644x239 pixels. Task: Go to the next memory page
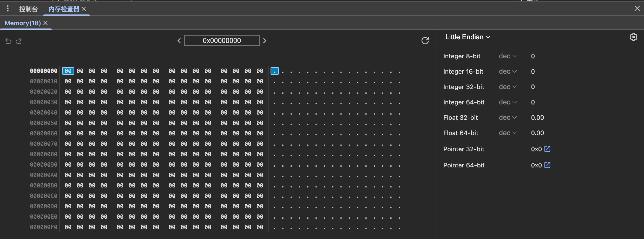tap(265, 41)
